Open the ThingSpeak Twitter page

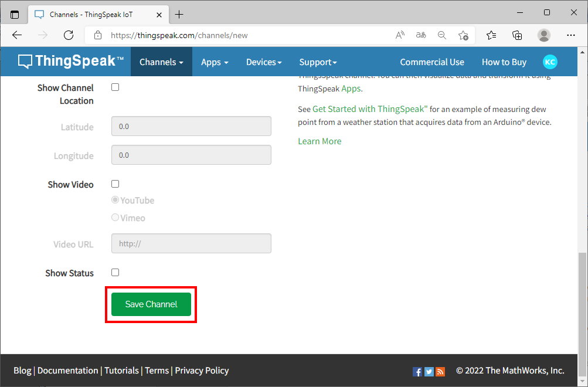429,372
